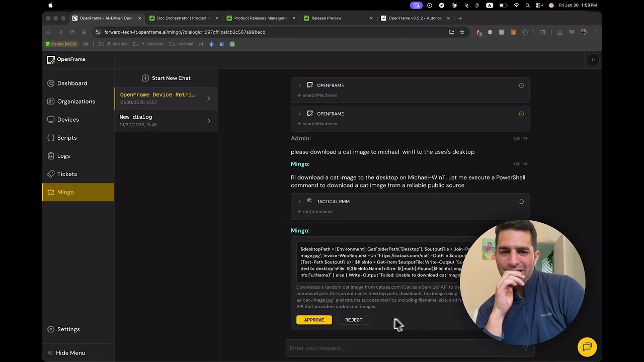This screenshot has width=644, height=362.
Task: Bookmark this page with the star
Action: point(462,32)
